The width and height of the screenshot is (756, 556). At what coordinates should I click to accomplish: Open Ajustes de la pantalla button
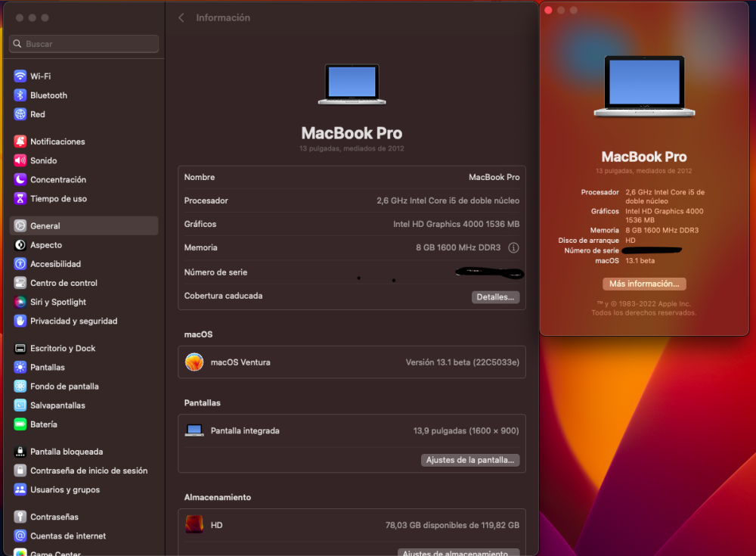pos(470,460)
